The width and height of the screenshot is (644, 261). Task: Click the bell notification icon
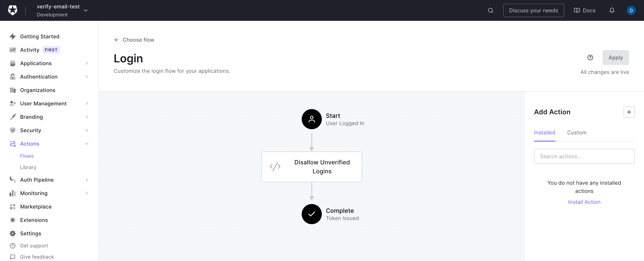(x=612, y=10)
